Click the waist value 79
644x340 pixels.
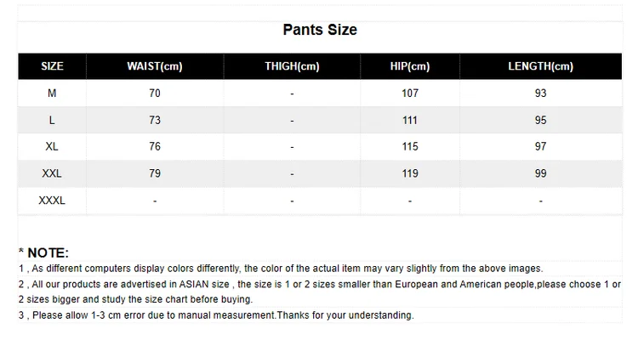(155, 173)
